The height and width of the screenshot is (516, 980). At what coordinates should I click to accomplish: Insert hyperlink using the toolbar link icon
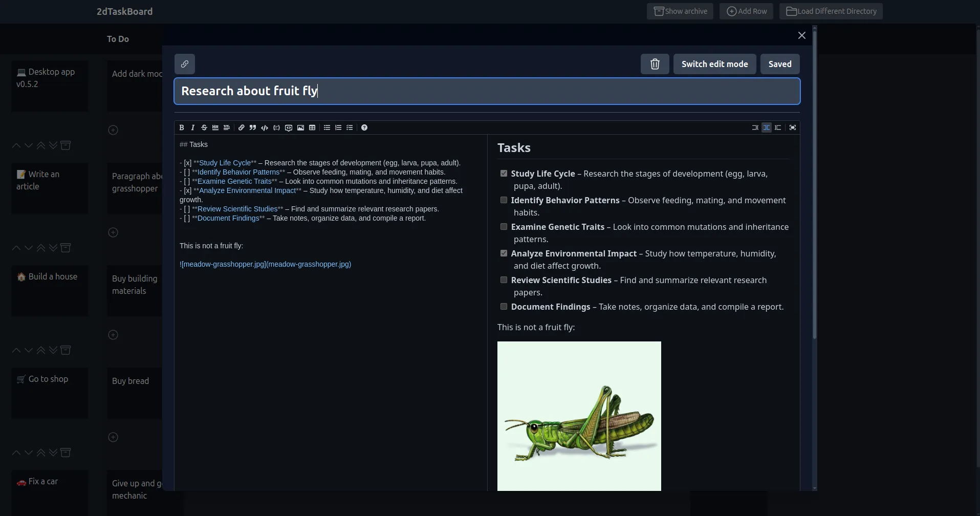pos(242,127)
